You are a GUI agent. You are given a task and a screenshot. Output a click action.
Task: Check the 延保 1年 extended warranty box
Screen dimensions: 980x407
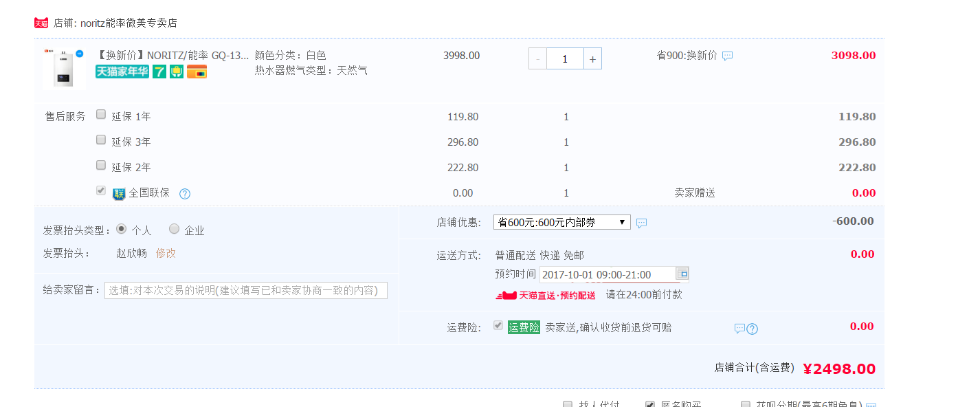[101, 114]
